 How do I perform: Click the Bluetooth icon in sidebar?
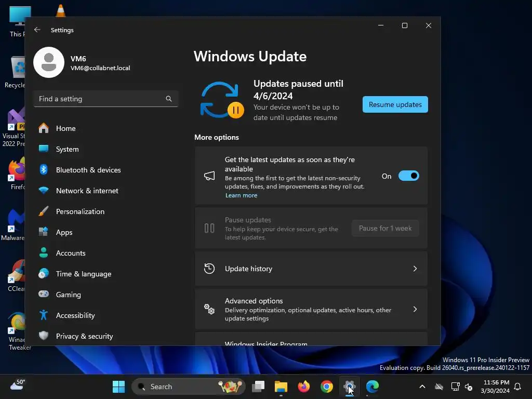pos(44,170)
